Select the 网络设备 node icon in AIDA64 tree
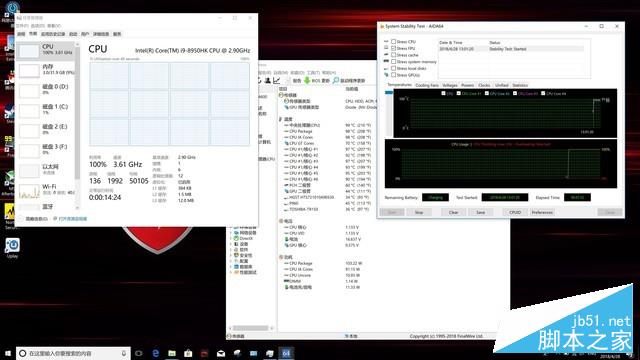Viewport: 640px width, 360px height. 236,233
